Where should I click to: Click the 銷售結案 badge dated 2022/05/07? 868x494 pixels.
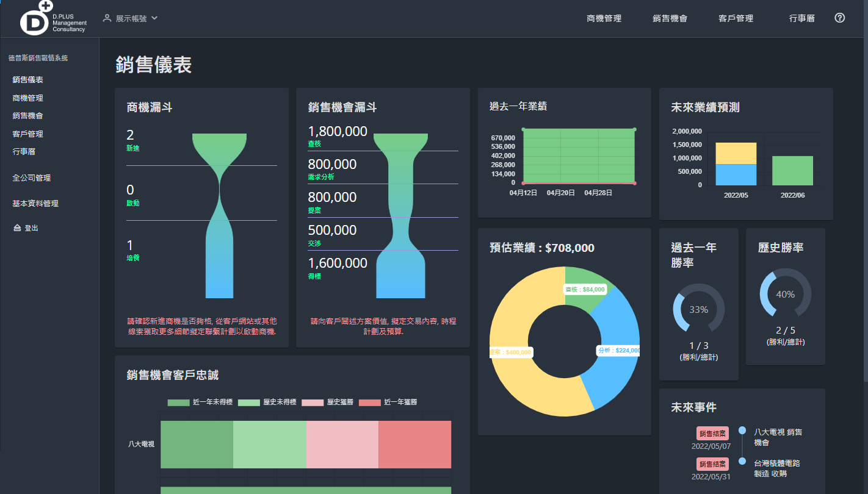point(712,433)
